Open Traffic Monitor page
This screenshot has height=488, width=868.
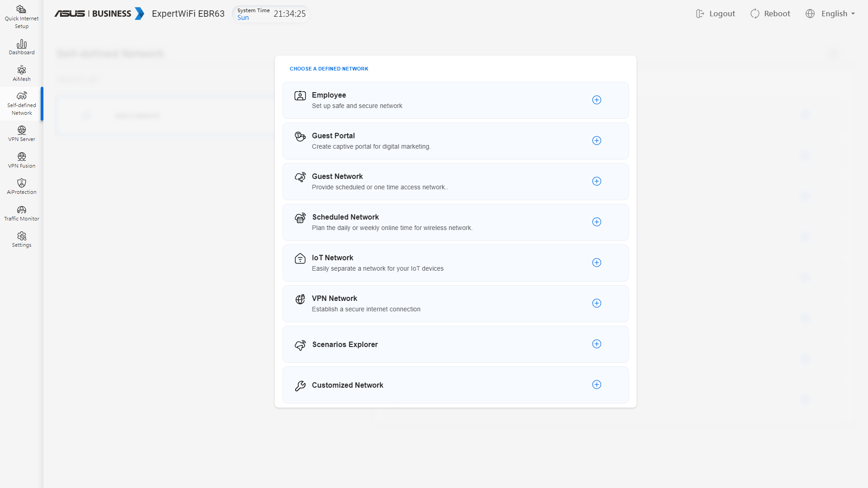click(21, 213)
